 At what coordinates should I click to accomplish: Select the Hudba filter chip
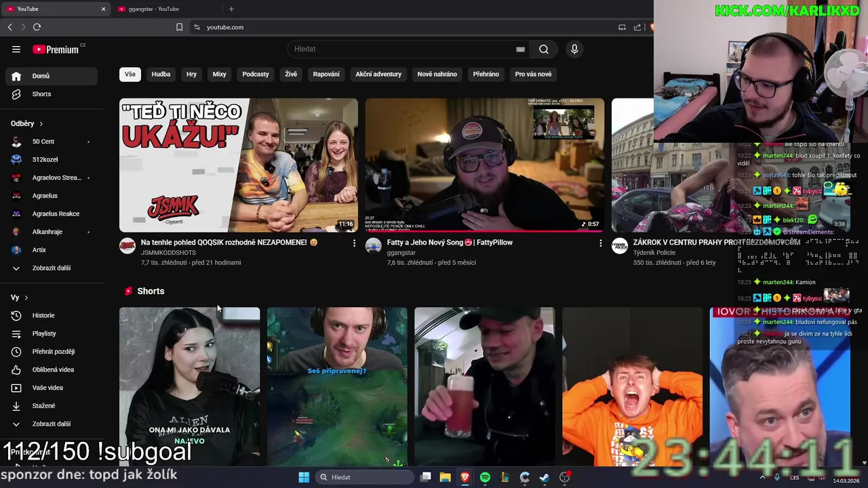pyautogui.click(x=161, y=74)
